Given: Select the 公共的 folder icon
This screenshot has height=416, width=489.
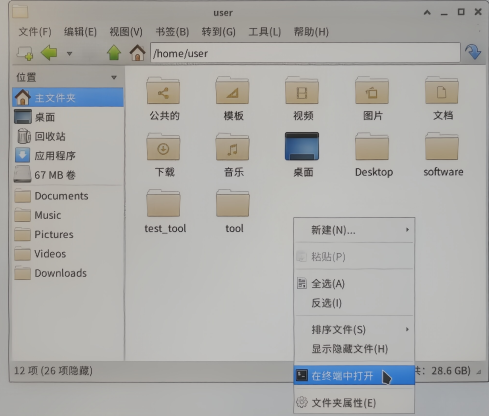Looking at the screenshot, I should tap(163, 91).
